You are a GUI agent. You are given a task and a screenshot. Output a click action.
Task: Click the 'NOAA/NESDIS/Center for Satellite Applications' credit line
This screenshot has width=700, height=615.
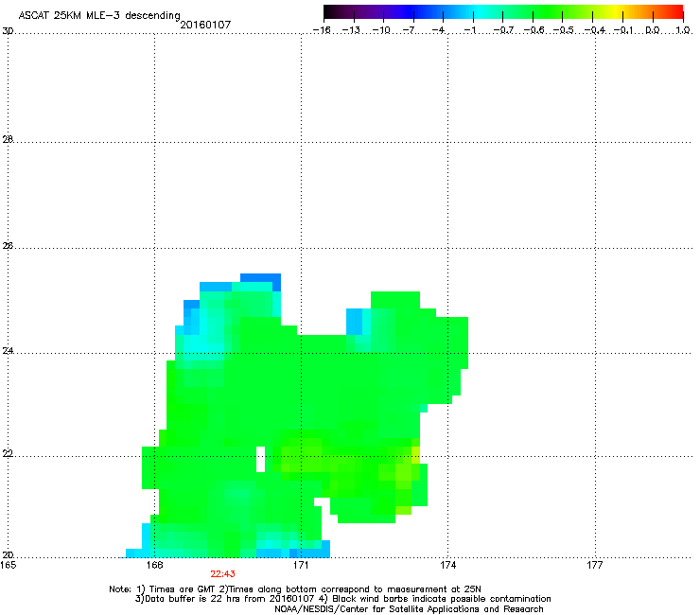coord(409,609)
